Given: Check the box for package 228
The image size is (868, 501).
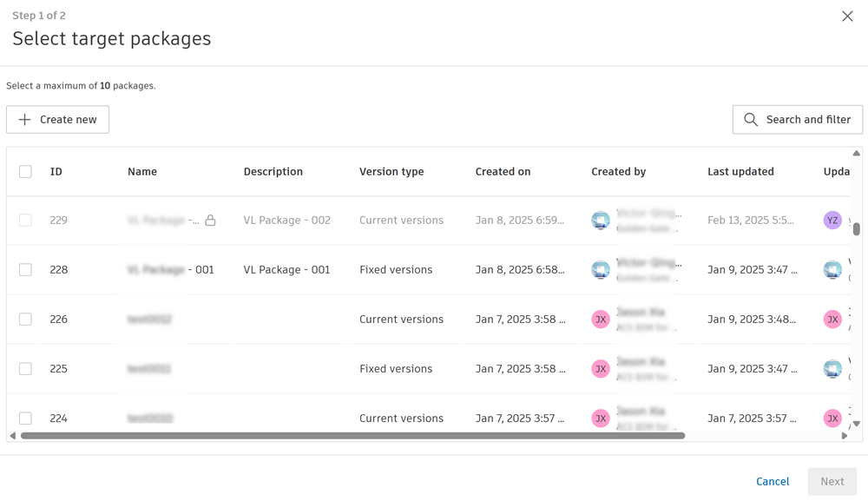Looking at the screenshot, I should click(25, 270).
